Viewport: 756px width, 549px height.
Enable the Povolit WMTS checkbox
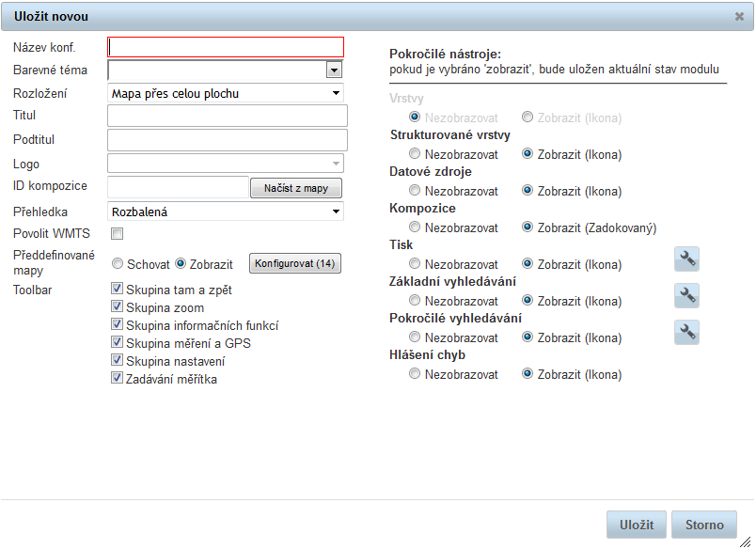(117, 234)
